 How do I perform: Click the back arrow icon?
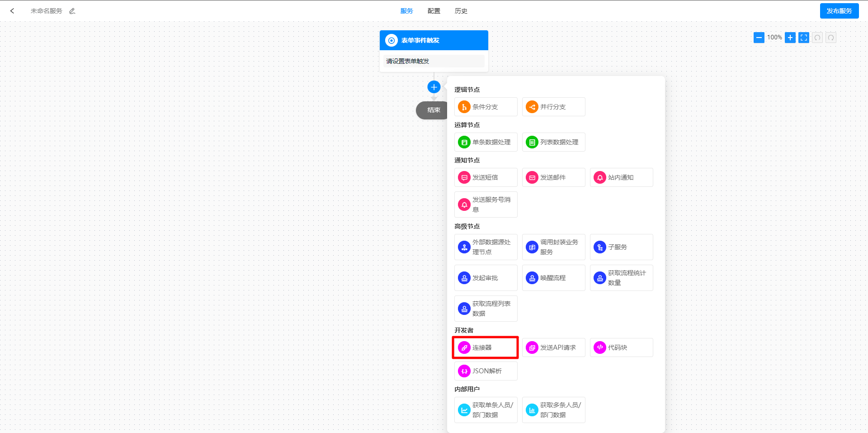(x=12, y=11)
